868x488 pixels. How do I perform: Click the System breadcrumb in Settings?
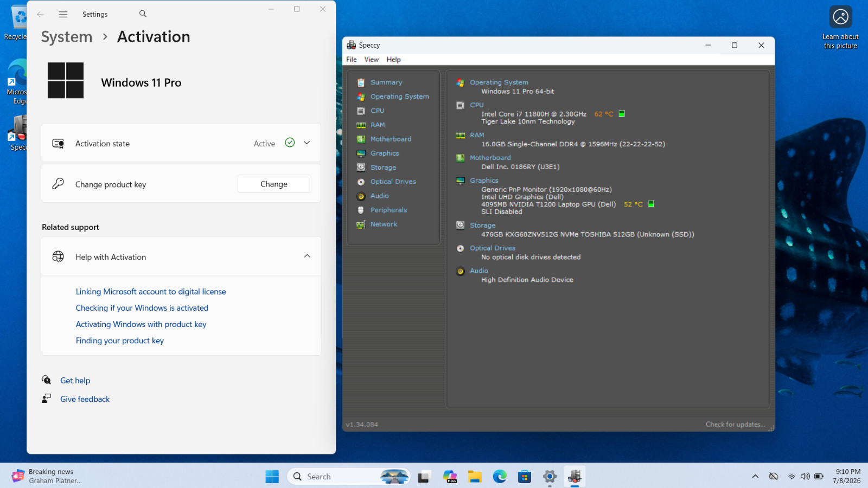click(67, 37)
